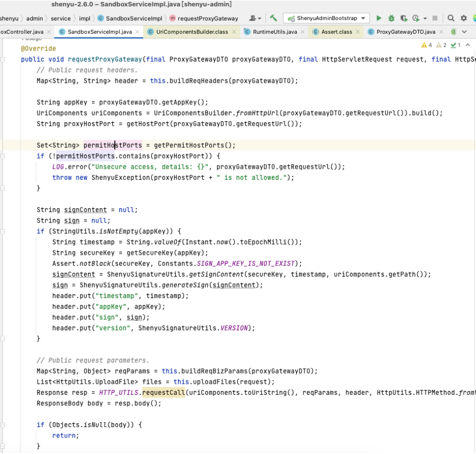
Task: Click the getHostPort method call
Action: click(x=148, y=124)
